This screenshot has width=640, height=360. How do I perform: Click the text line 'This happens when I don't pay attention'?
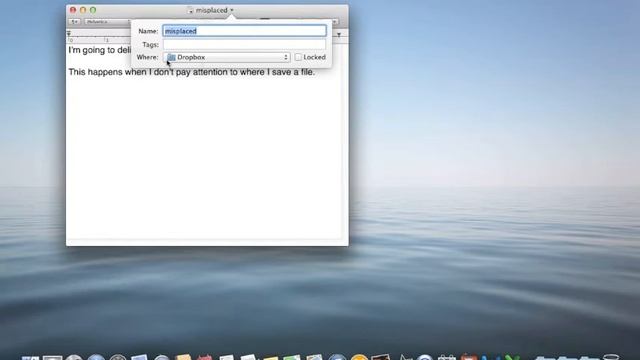pyautogui.click(x=191, y=72)
